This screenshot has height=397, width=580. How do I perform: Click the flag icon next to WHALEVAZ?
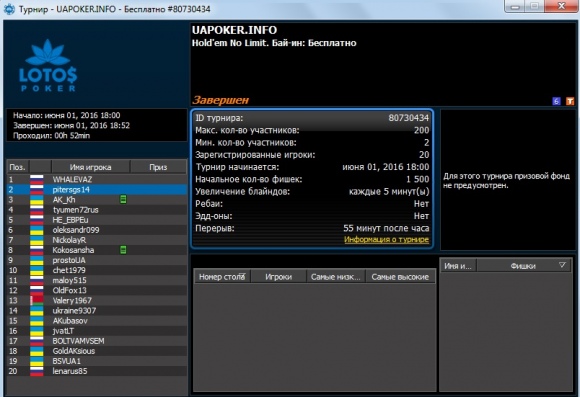point(37,179)
